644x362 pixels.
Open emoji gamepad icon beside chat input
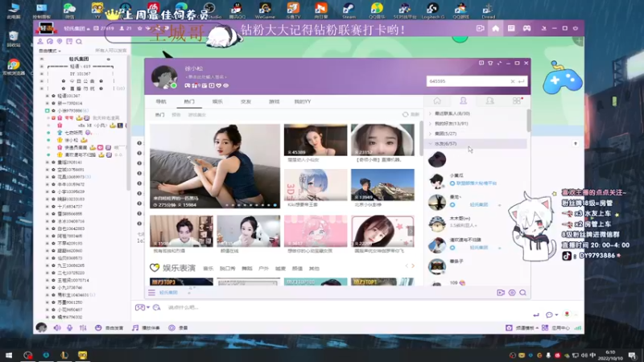[x=139, y=307]
